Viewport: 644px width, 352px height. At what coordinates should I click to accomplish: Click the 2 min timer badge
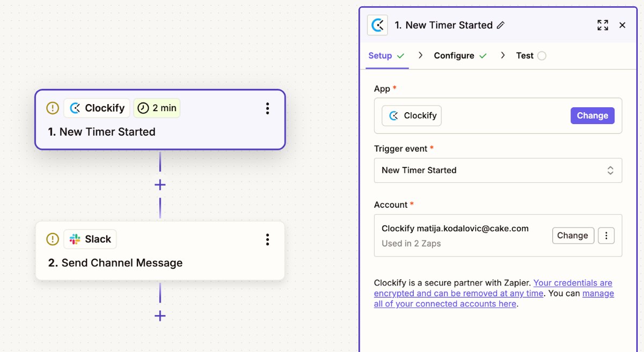point(157,108)
